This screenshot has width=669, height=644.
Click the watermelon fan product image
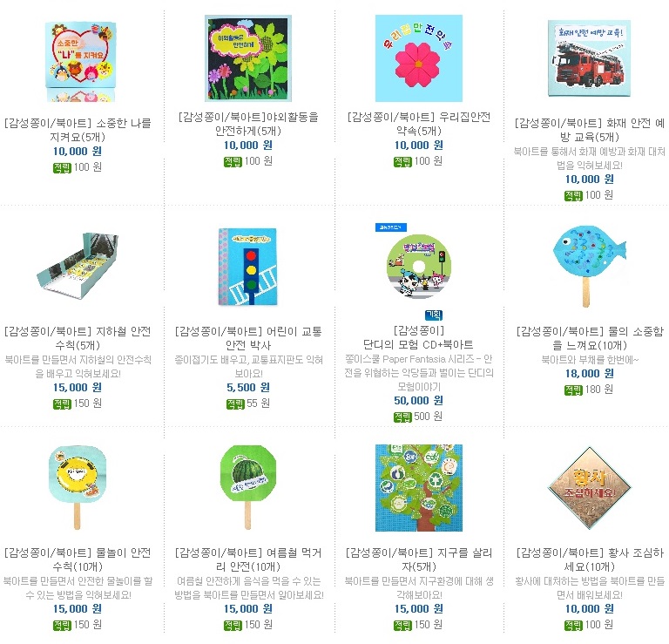pyautogui.click(x=248, y=488)
